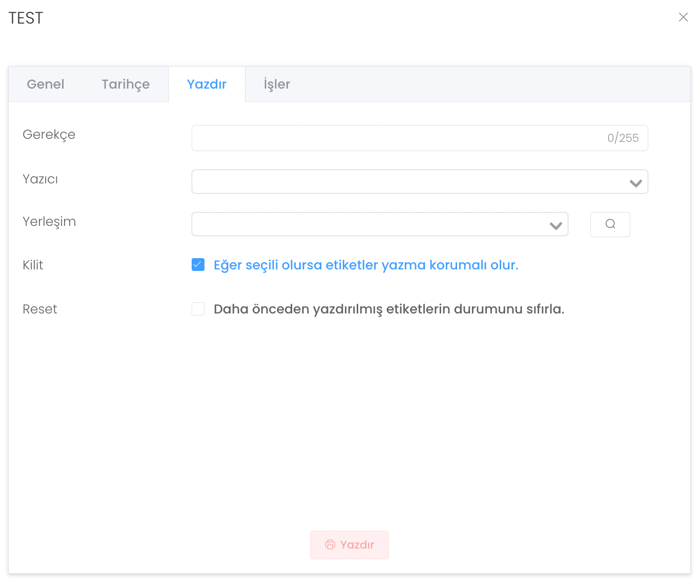Click the 'Daha önceden yazdırılmış' checkbox label

point(388,309)
